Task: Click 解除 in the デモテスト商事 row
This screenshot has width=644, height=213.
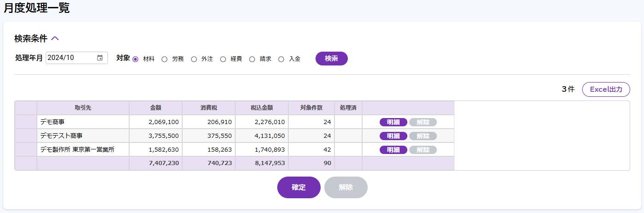Action: pos(423,136)
